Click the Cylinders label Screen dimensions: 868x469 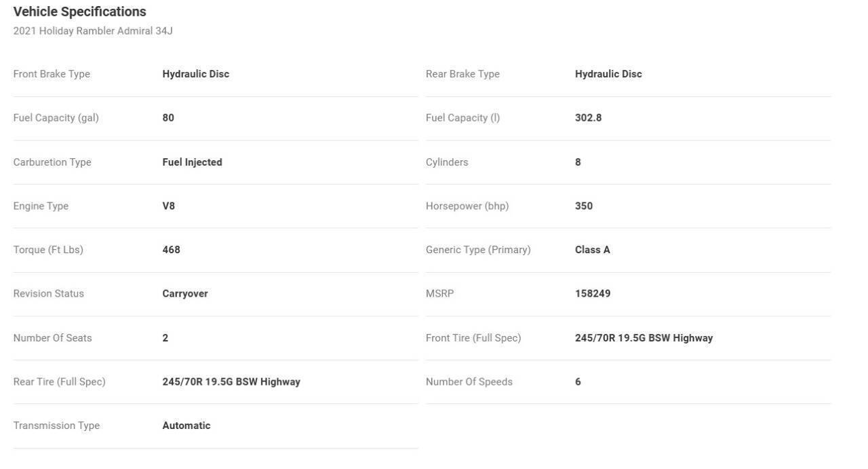tap(447, 162)
